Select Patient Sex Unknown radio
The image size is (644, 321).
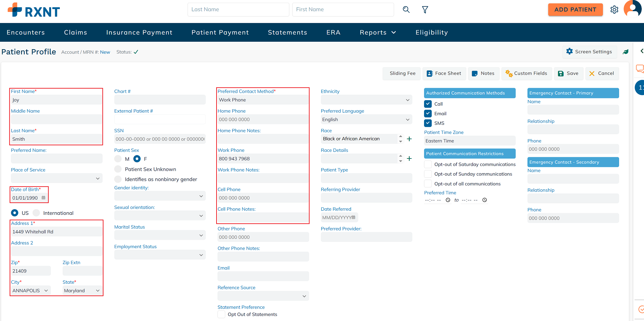[118, 169]
